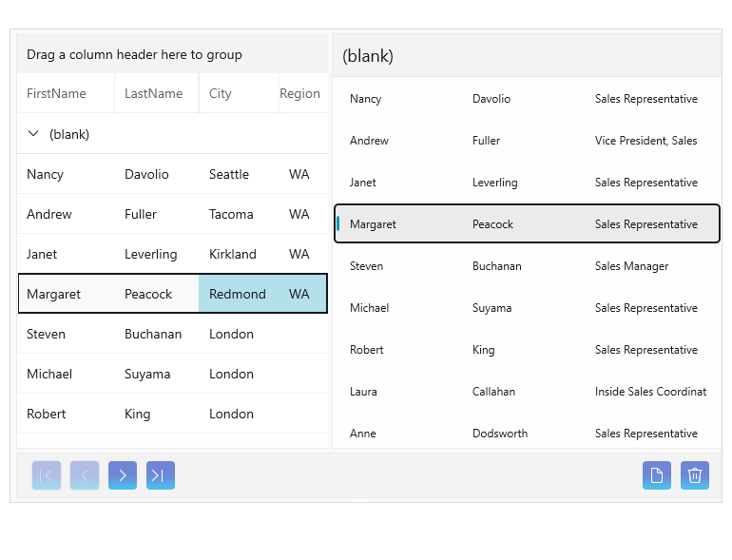The width and height of the screenshot is (732, 560).
Task: Select Laura Callahan, Inside Sales Coordinator
Action: (527, 392)
